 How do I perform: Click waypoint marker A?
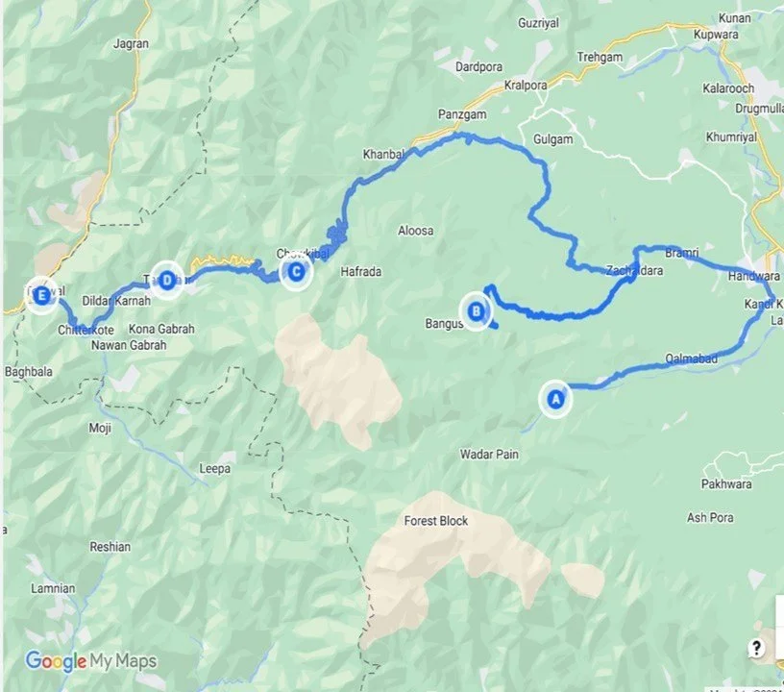coord(555,399)
